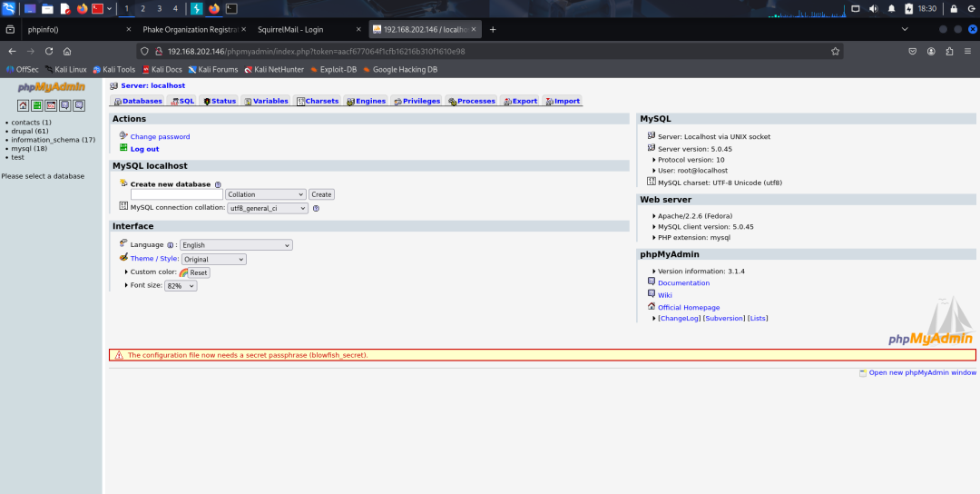Click the phpMyAdmin sidebar Home icon
Image resolution: width=980 pixels, height=494 pixels.
coord(23,105)
